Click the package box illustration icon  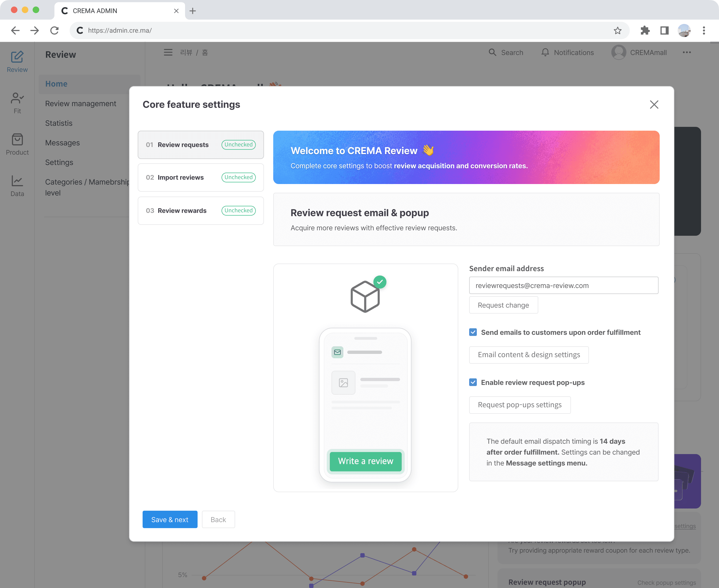pyautogui.click(x=365, y=296)
